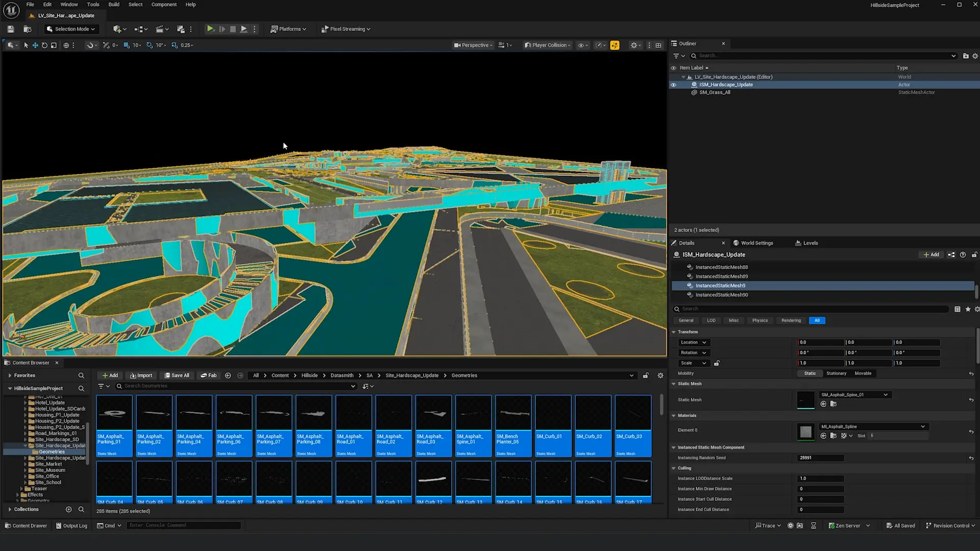Toggle rotation snapping icon next to 10°
Screen dimensions: 980x551
coord(150,45)
